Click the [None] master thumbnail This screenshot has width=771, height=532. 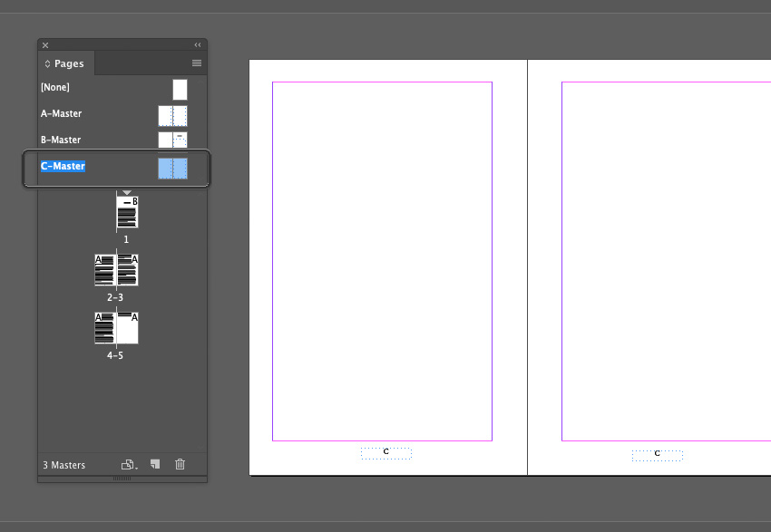(x=179, y=89)
